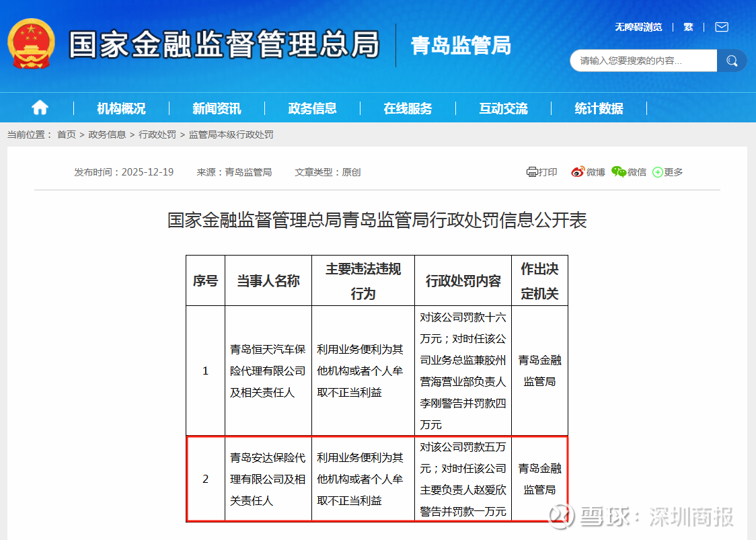Click row 1 青岛金融监管局 cell
The height and width of the screenshot is (540, 756).
tap(539, 371)
